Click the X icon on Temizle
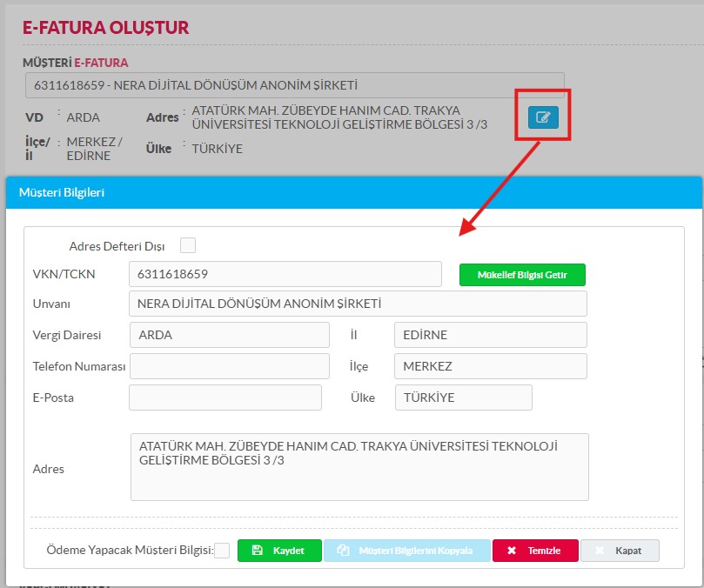 coord(512,551)
